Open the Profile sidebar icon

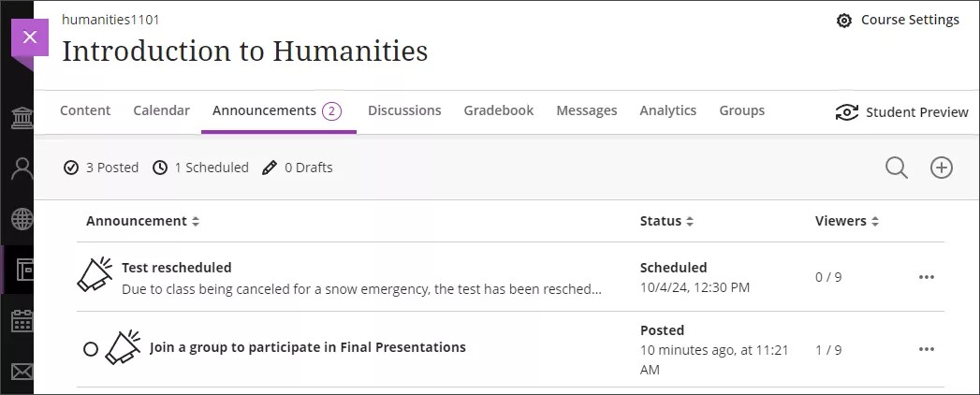click(21, 168)
